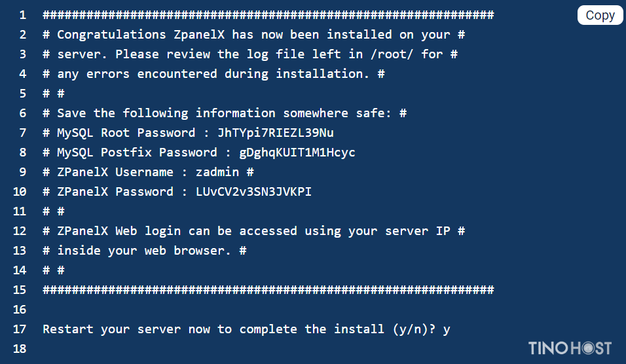The image size is (626, 364).
Task: Select the MySQL Root Password value JhTYpi7RIEZL39Nu
Action: pyautogui.click(x=276, y=133)
